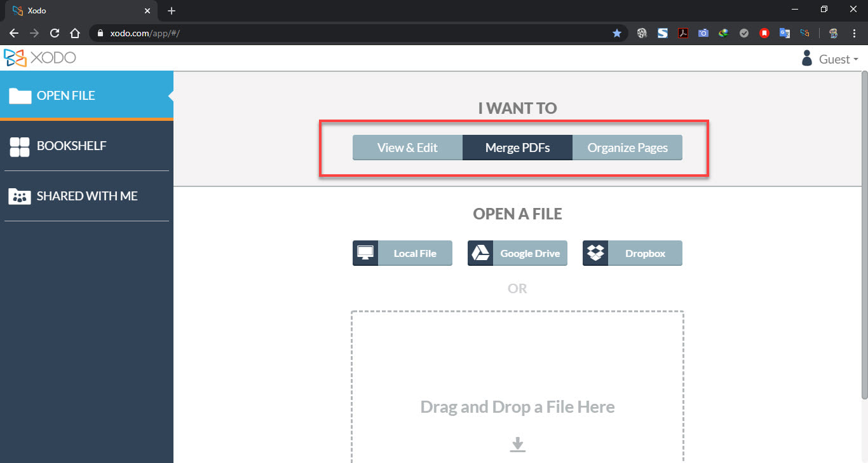868x463 pixels.
Task: Select OPEN FILE in the sidebar
Action: click(x=86, y=95)
